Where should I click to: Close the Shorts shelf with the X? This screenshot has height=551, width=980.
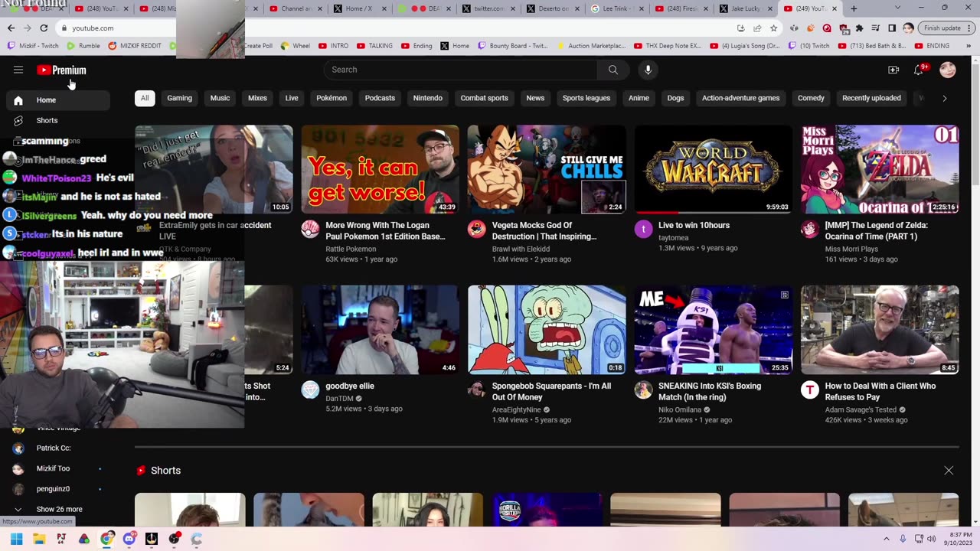(x=949, y=471)
